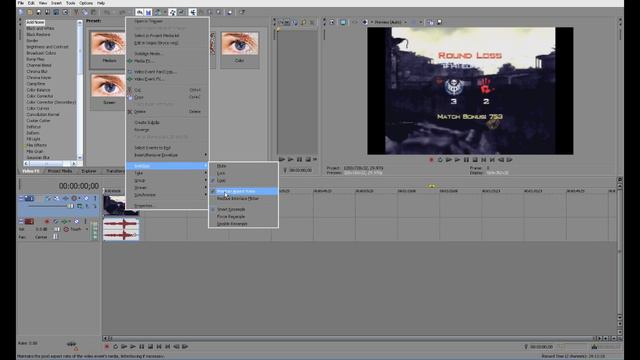Click Copy Snapshot to Clipboard icon

coord(431,22)
